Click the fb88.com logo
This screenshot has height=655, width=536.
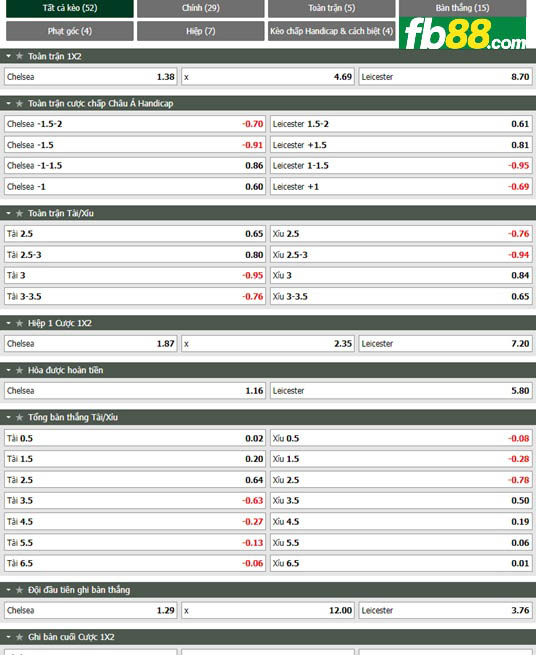(x=462, y=33)
